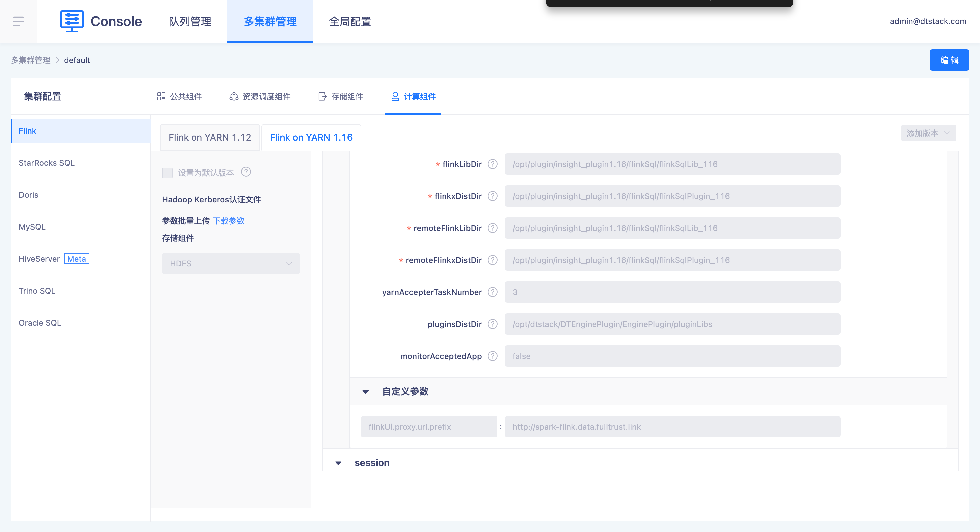Click the Console logo icon
Viewport: 980px width, 532px height.
coord(72,21)
